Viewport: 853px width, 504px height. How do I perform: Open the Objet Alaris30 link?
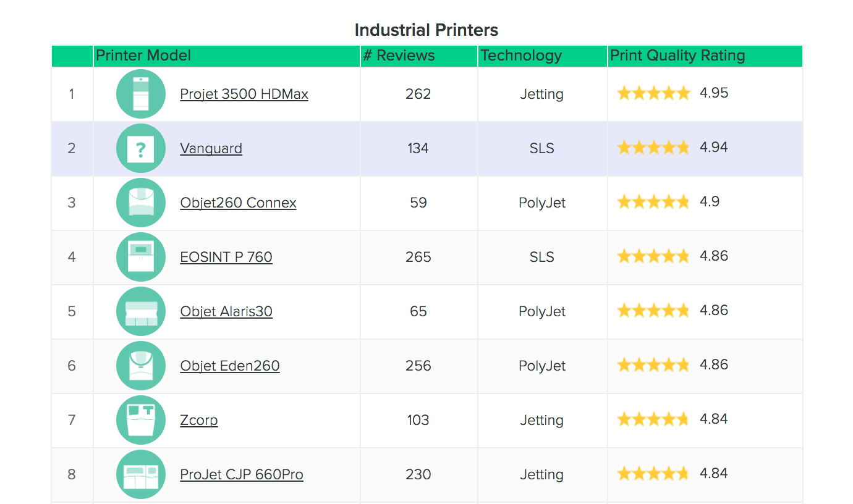click(x=226, y=311)
